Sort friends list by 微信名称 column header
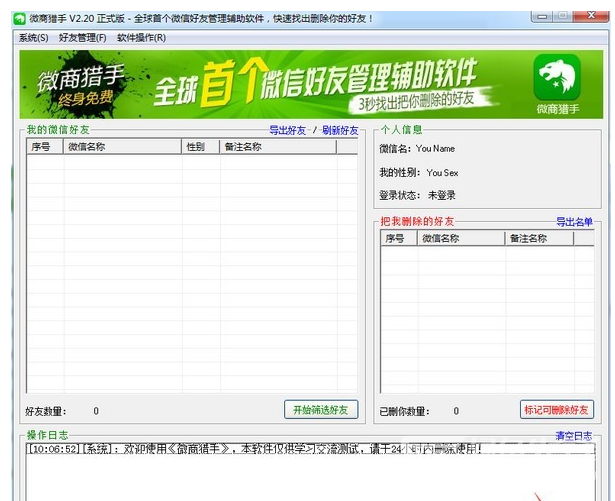The image size is (615, 501). coord(122,147)
